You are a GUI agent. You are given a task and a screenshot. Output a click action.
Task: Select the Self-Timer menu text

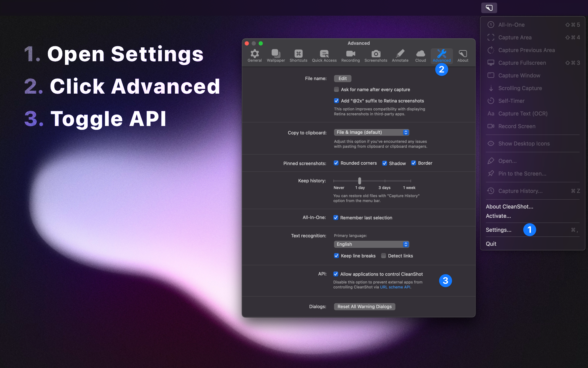point(511,101)
